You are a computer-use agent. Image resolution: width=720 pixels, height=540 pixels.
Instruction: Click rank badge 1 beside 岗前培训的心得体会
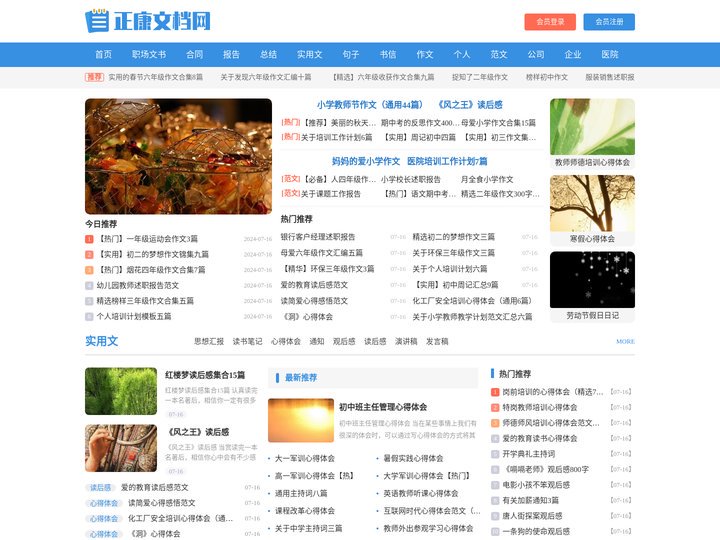pyautogui.click(x=495, y=392)
